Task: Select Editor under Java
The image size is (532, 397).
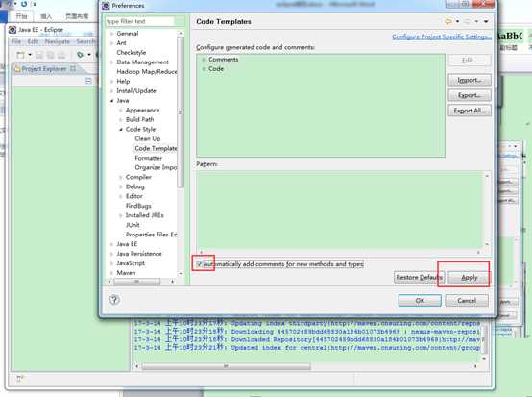Action: [134, 196]
